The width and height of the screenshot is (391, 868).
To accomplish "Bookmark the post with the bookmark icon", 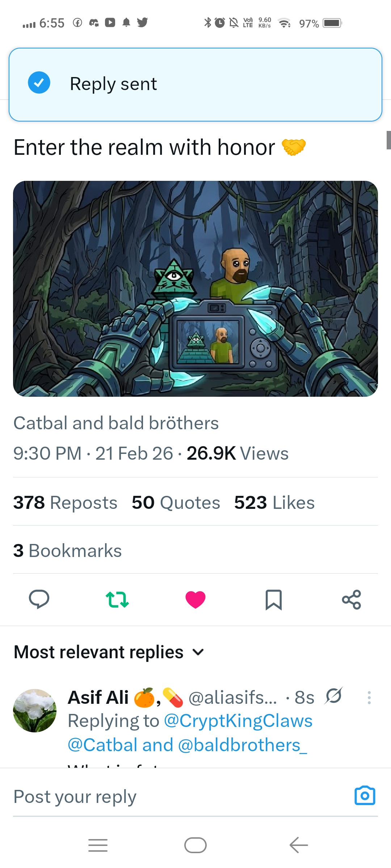I will [274, 600].
